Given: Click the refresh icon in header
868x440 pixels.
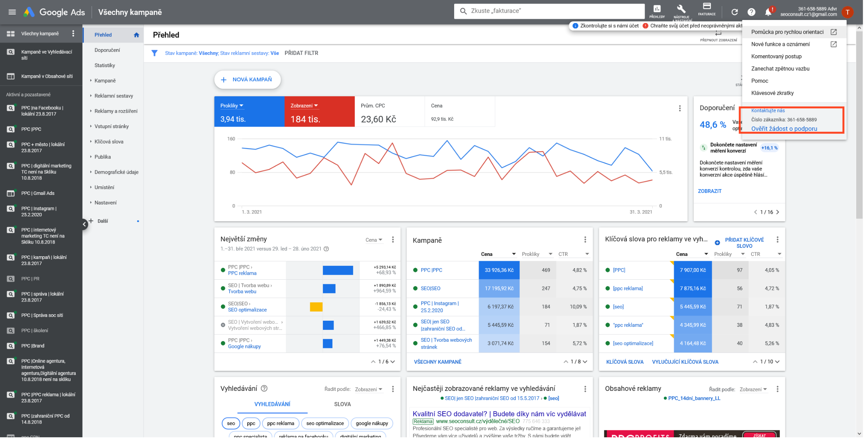Looking at the screenshot, I should [x=739, y=12].
